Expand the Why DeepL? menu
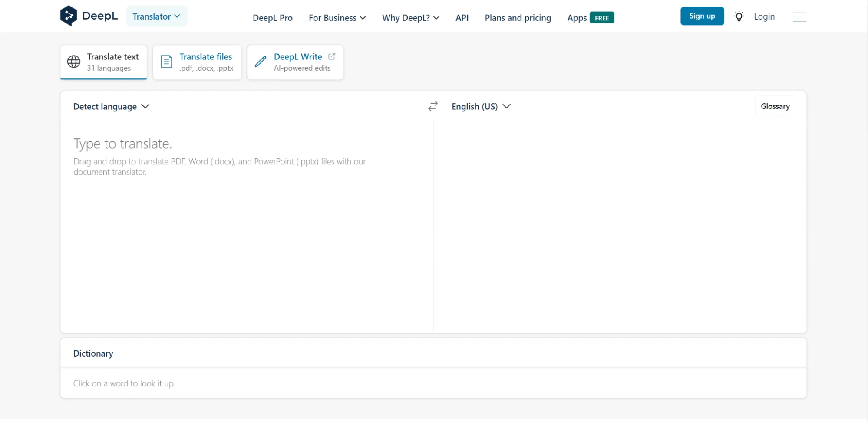Image resolution: width=868 pixels, height=422 pixels. (410, 18)
